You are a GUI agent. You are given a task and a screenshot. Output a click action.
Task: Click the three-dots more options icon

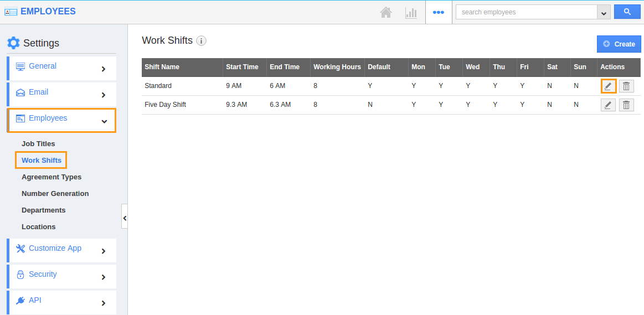[x=439, y=12]
